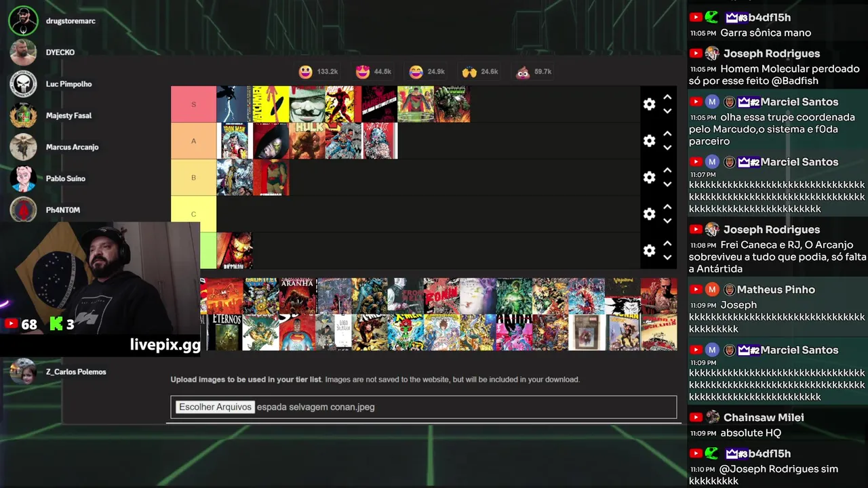Move tier S row up with chevron
This screenshot has height=488, width=868.
[667, 97]
